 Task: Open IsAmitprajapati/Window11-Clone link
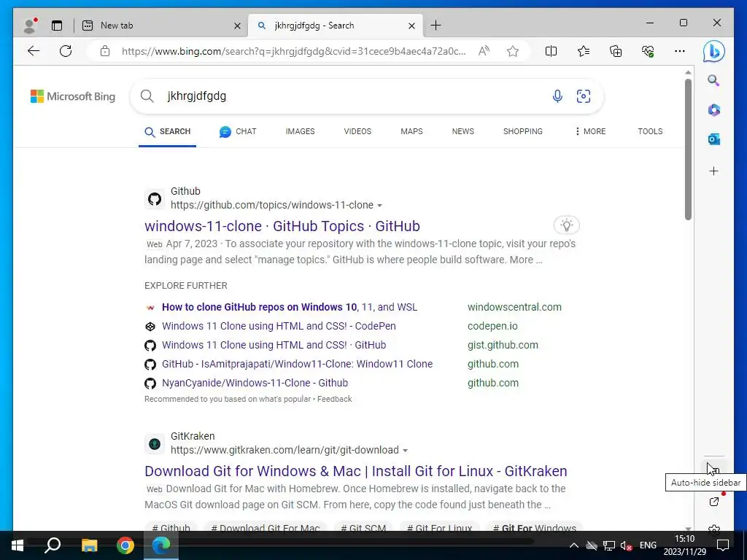click(x=298, y=365)
